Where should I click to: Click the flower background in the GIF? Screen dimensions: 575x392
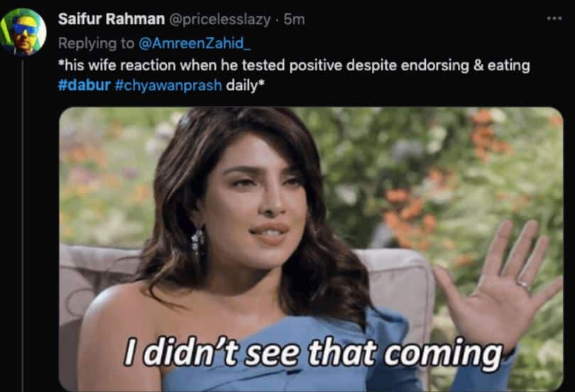pyautogui.click(x=440, y=165)
